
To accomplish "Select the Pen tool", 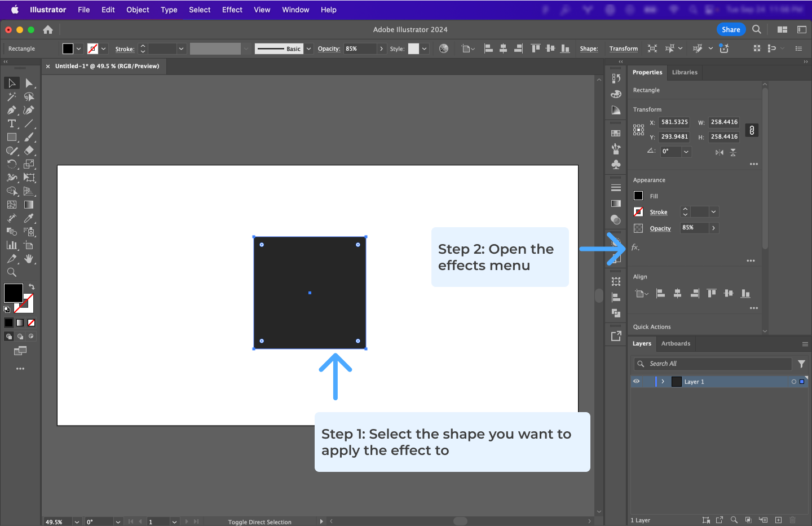I will tap(11, 110).
